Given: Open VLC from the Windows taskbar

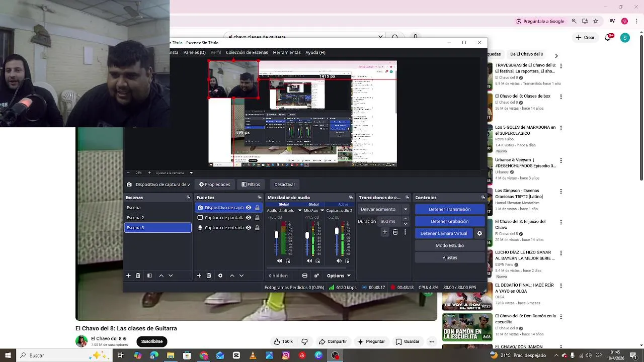Looking at the screenshot, I should tap(253, 355).
